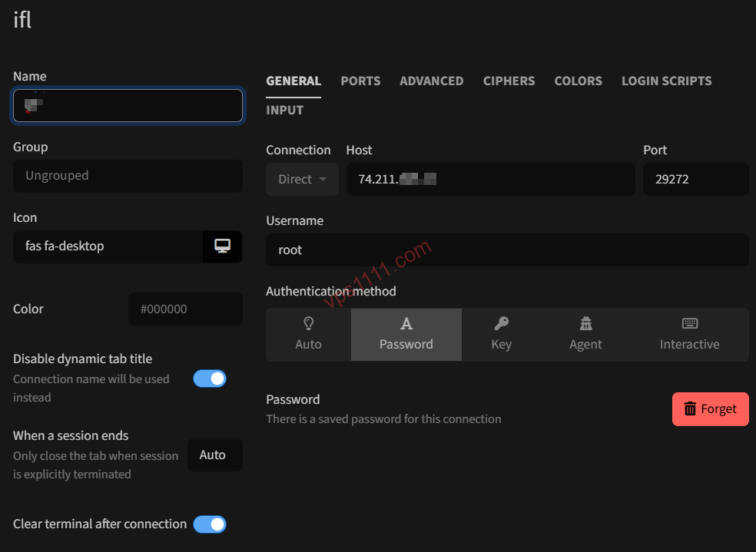Choose Key authentication method

(501, 334)
